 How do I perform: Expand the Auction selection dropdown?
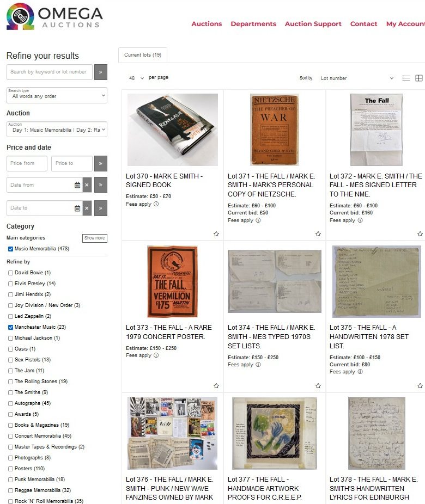(x=57, y=129)
